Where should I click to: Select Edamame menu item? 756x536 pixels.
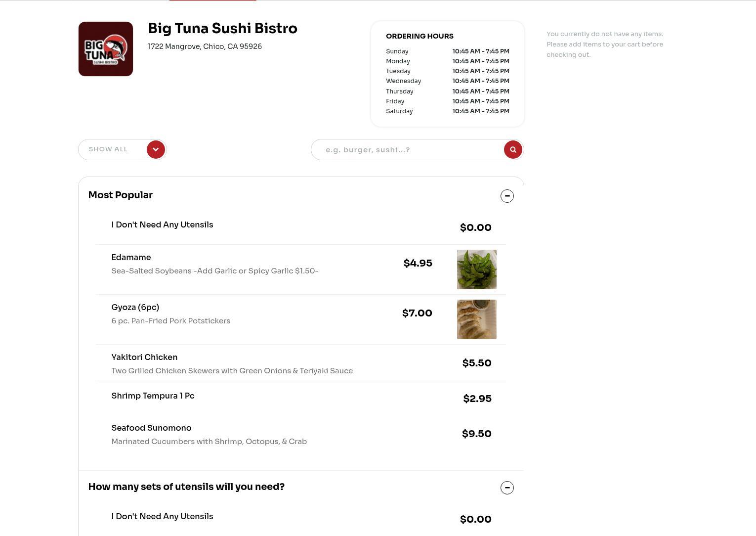(x=301, y=269)
